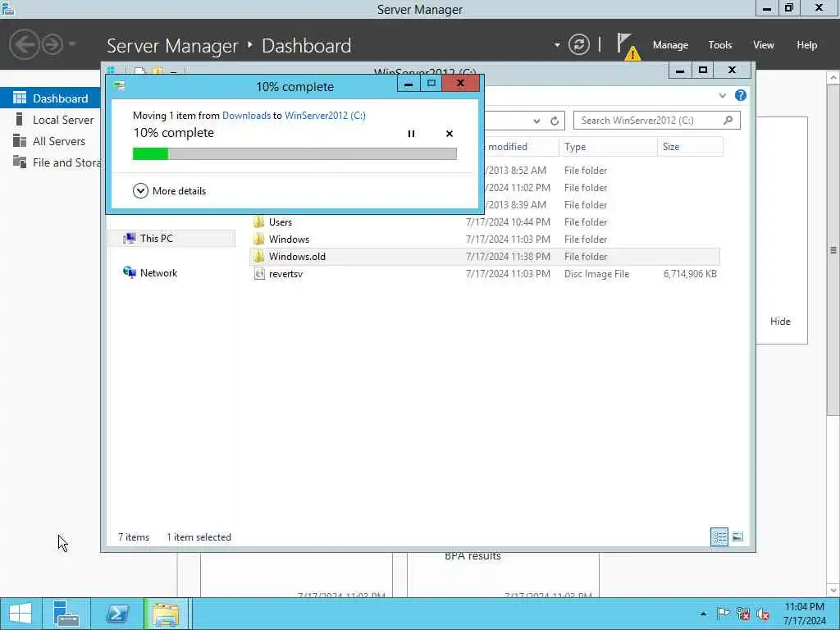
Task: Sort by the Size column header
Action: pyautogui.click(x=690, y=147)
